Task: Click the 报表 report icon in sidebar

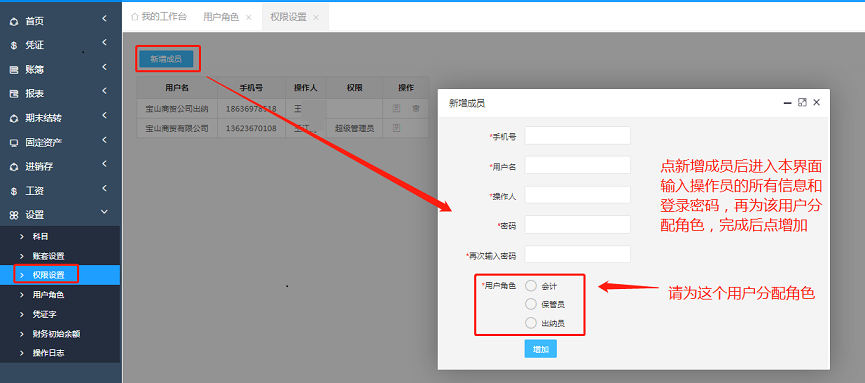Action: pos(14,94)
